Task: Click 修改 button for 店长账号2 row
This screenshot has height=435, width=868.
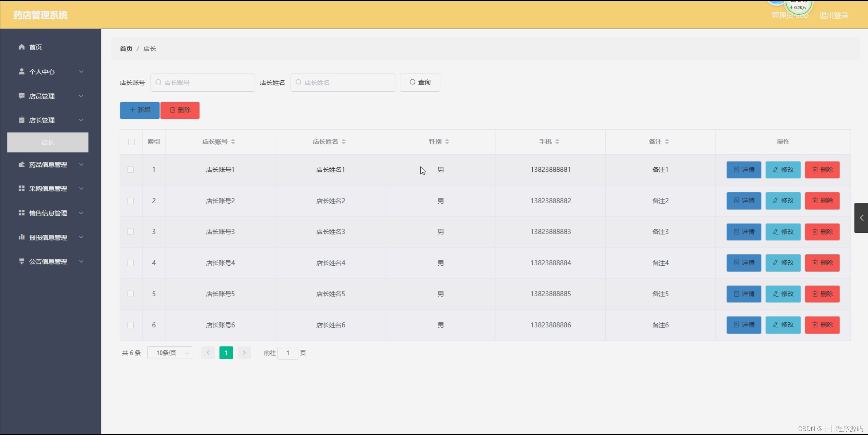Action: [x=783, y=201]
